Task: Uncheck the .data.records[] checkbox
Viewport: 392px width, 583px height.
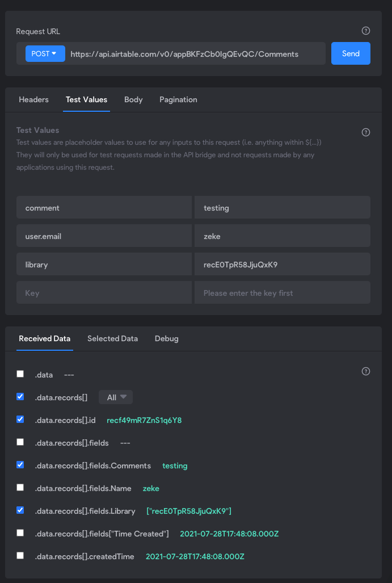Action: (20, 397)
